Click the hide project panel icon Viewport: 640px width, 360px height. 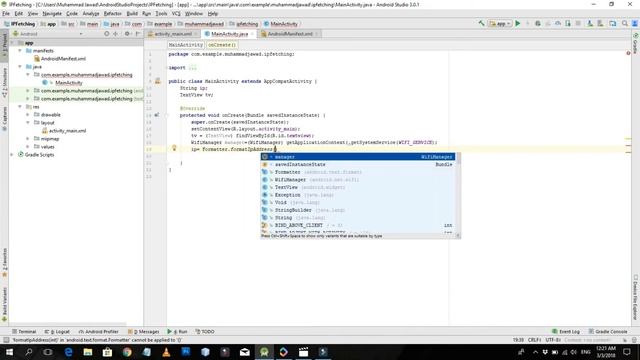[x=138, y=34]
